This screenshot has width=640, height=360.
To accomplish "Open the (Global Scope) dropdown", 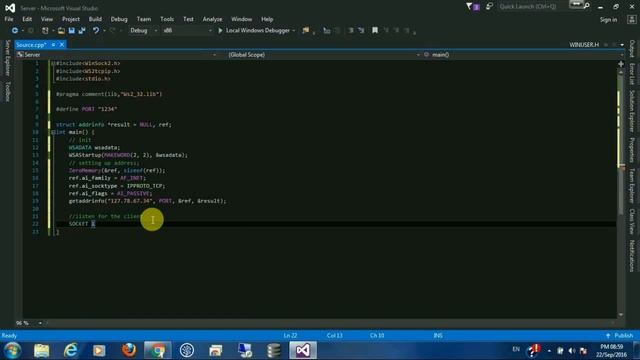I will 324,55.
